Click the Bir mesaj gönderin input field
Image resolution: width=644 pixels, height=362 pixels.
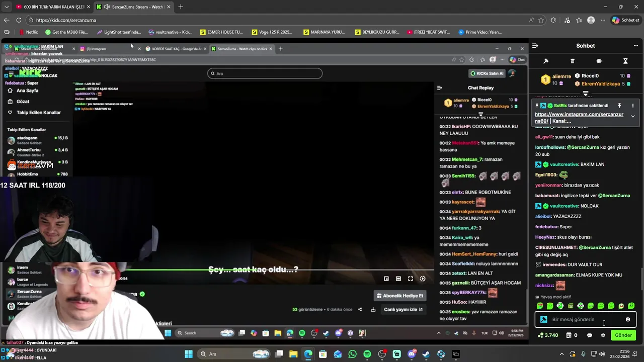tap(586, 319)
